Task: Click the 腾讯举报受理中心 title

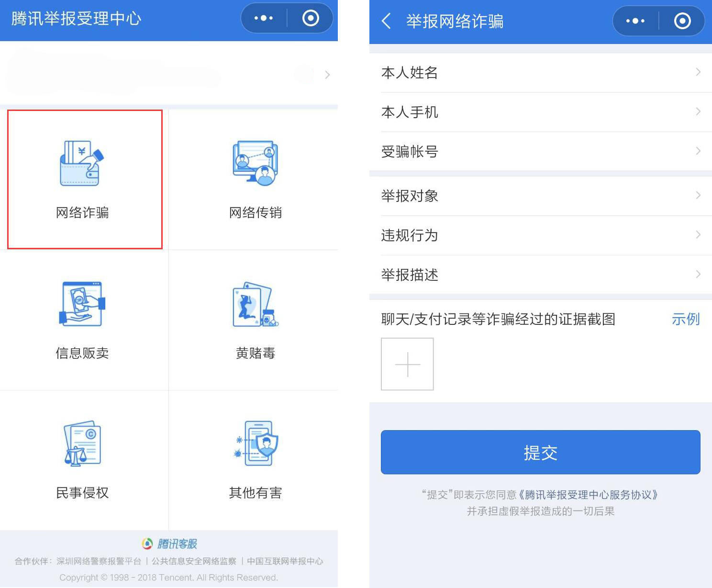Action: click(77, 19)
